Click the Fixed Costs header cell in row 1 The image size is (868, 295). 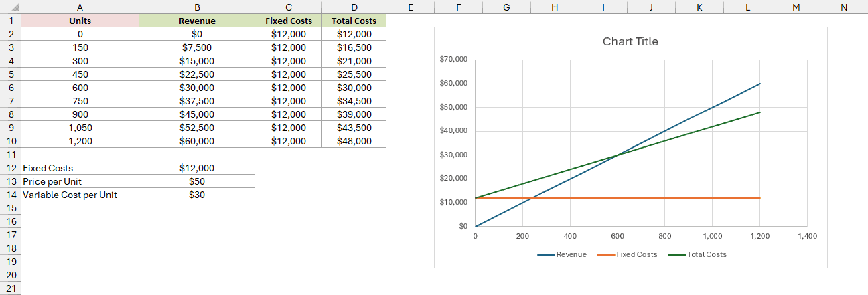click(289, 21)
